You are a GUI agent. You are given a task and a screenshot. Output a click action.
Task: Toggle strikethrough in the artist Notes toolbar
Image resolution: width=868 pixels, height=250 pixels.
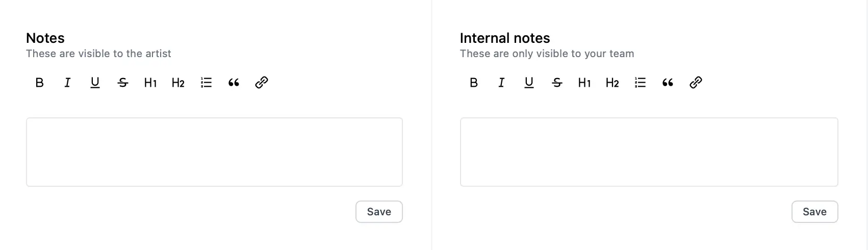tap(123, 83)
